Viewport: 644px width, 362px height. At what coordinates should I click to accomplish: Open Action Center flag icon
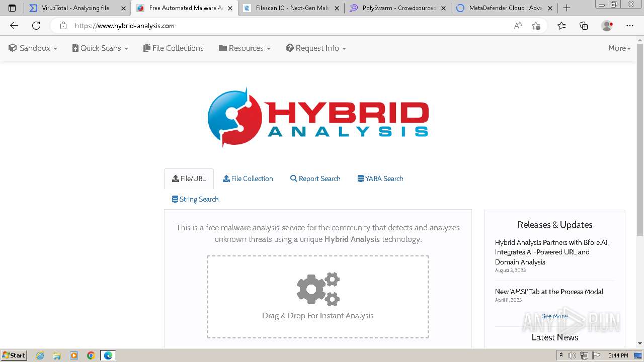pyautogui.click(x=596, y=355)
